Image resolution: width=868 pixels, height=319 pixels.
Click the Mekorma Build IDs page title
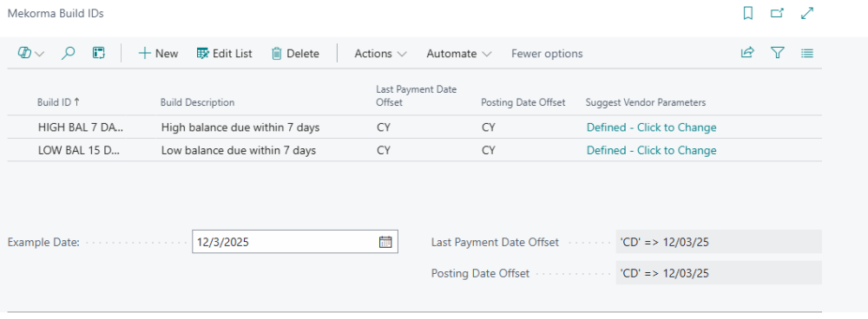click(x=56, y=14)
